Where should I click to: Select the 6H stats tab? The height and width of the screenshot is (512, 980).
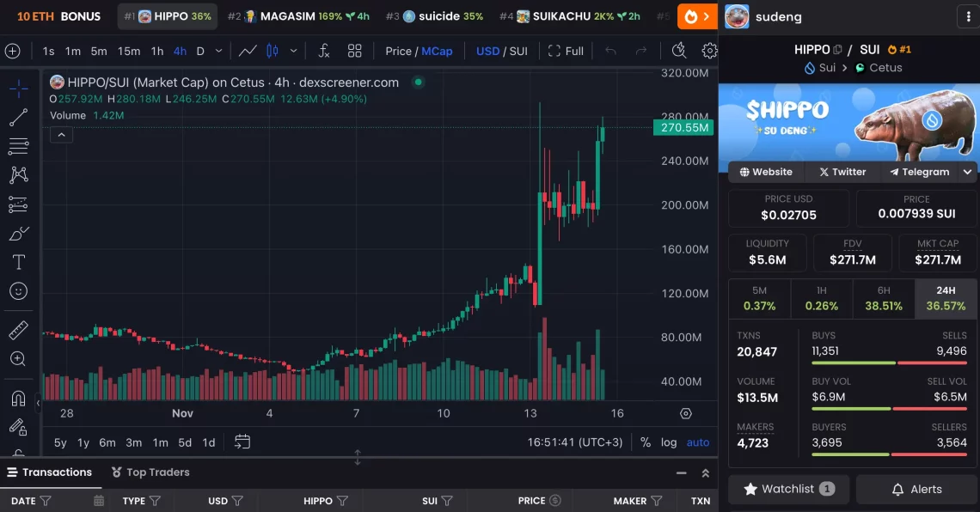point(884,298)
